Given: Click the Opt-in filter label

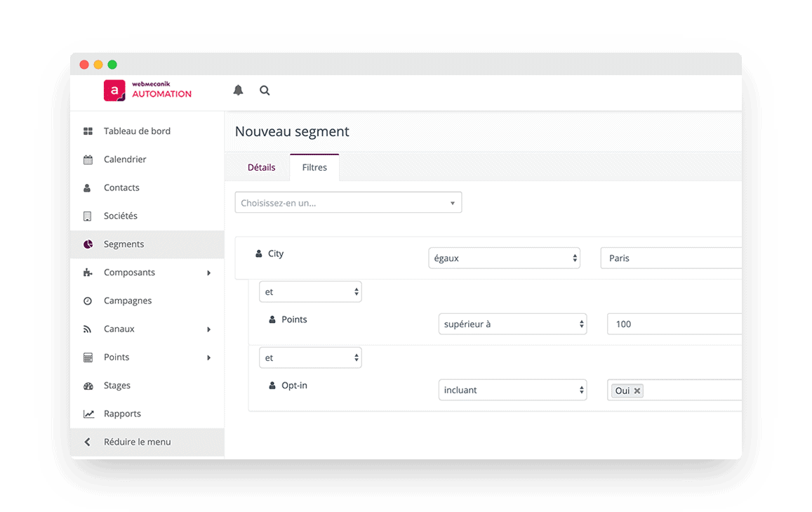Looking at the screenshot, I should point(294,385).
